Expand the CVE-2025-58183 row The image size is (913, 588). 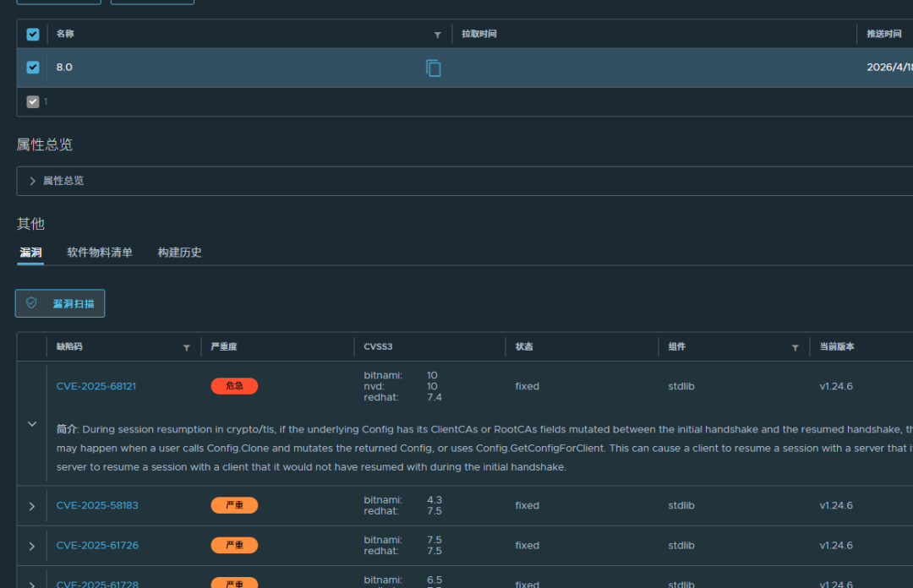(x=32, y=506)
